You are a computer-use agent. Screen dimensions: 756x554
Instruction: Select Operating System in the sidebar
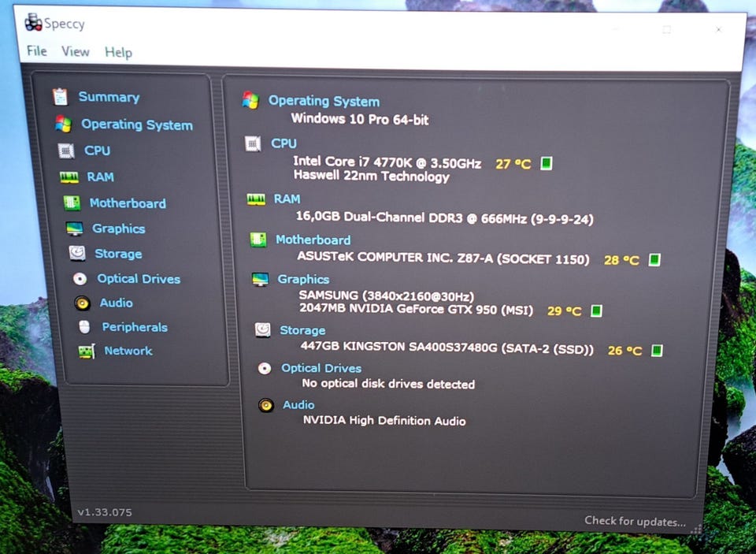click(137, 125)
